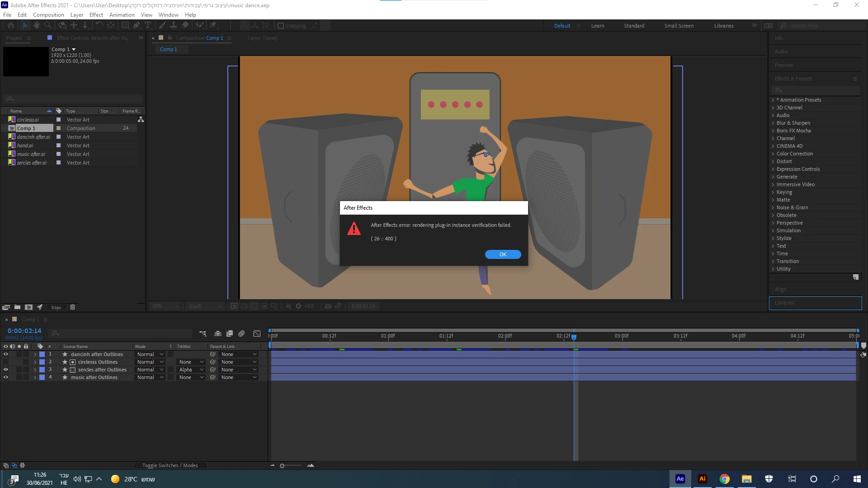
Task: Click Toggle Switches / Modes button
Action: [x=170, y=465]
